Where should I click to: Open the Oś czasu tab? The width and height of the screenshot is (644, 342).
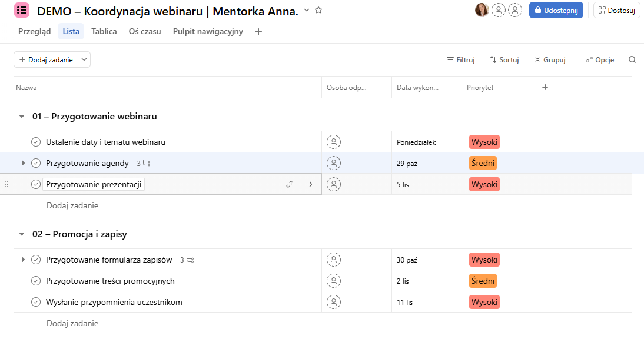[x=145, y=31]
